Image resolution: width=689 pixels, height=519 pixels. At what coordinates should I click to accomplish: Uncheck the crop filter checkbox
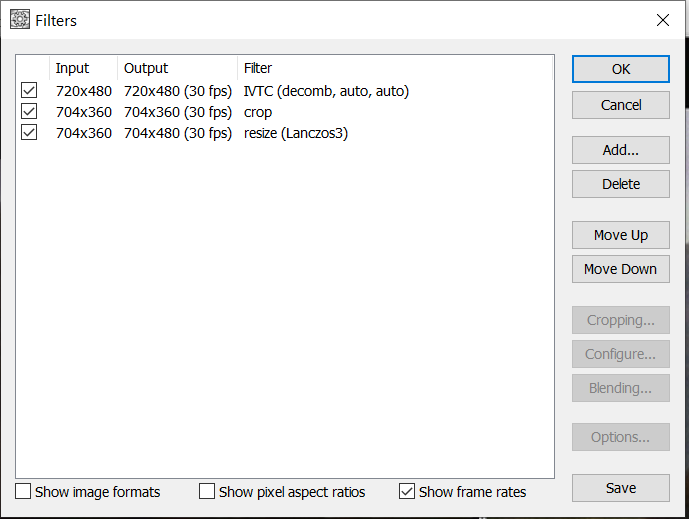(x=28, y=112)
